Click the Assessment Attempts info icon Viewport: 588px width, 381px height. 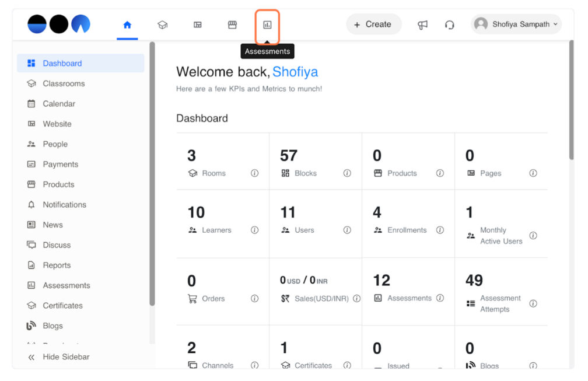click(533, 304)
